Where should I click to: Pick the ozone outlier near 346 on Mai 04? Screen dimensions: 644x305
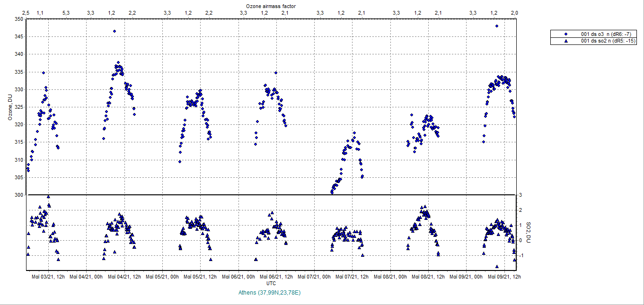(x=115, y=31)
